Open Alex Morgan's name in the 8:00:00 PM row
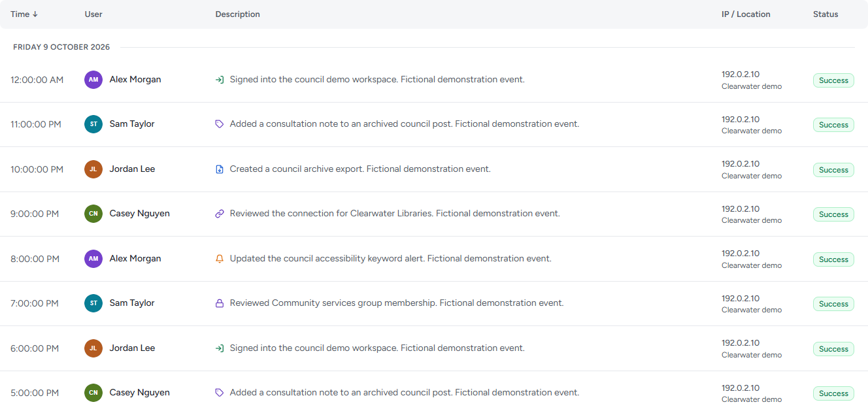868x415 pixels. (135, 259)
